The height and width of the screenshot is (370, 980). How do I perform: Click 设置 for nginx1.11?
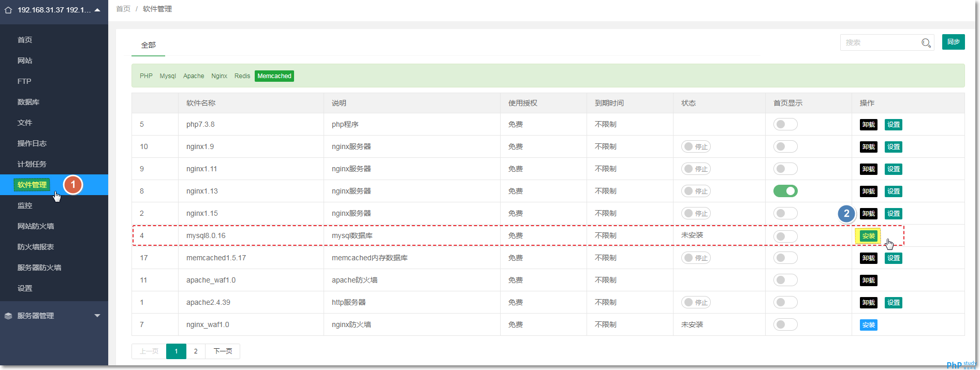(893, 169)
